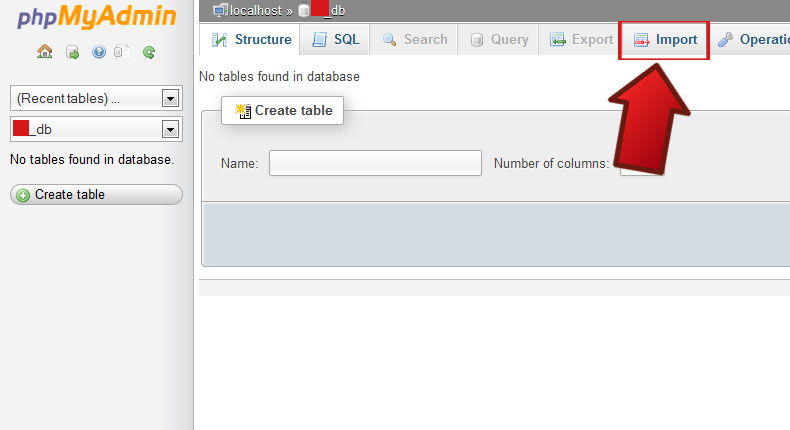Focus the table Name input field
Viewport: 790px width, 430px height.
(375, 163)
